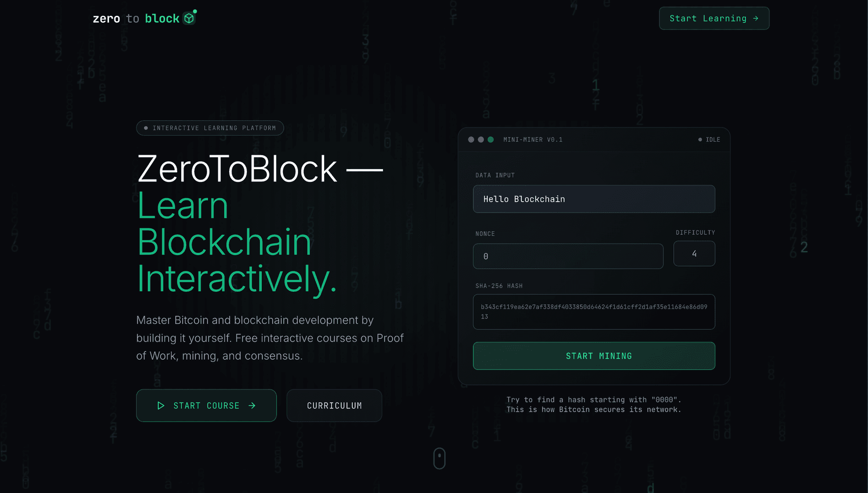Click the first gray dot in miner header
This screenshot has height=493, width=868.
coord(471,140)
